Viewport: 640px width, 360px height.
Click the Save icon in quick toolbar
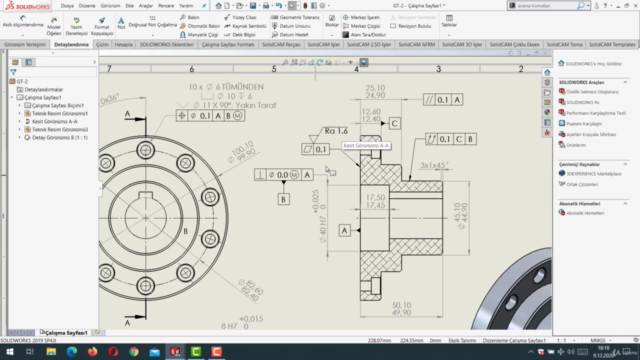(253, 6)
